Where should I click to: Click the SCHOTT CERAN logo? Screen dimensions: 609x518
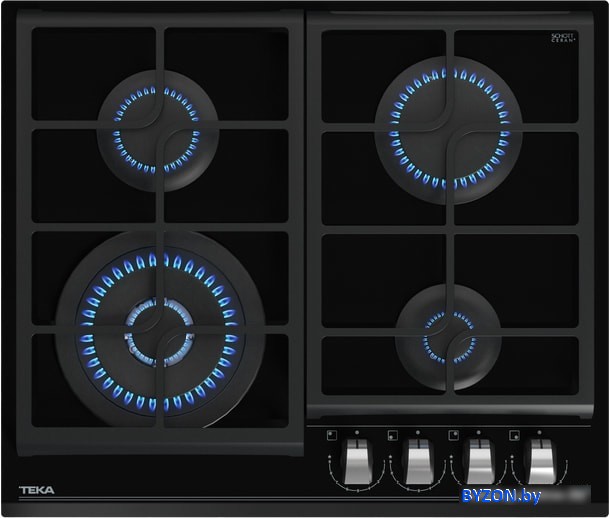tap(562, 38)
